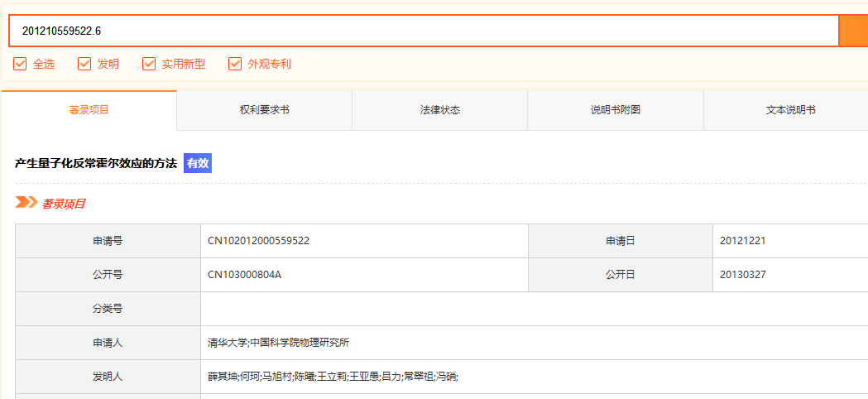
Task: Toggle the 实用新型 checkbox
Action: click(149, 65)
